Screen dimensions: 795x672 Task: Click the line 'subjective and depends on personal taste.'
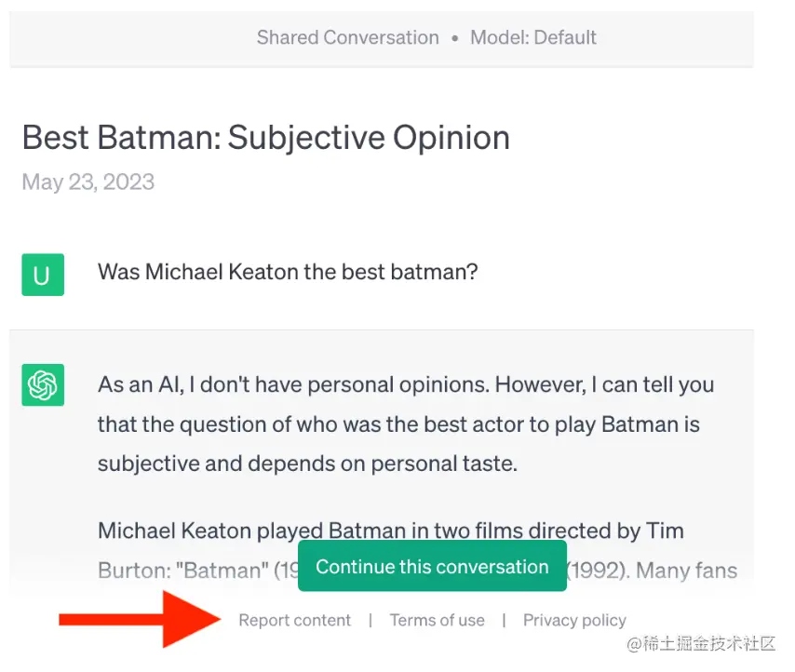click(307, 463)
